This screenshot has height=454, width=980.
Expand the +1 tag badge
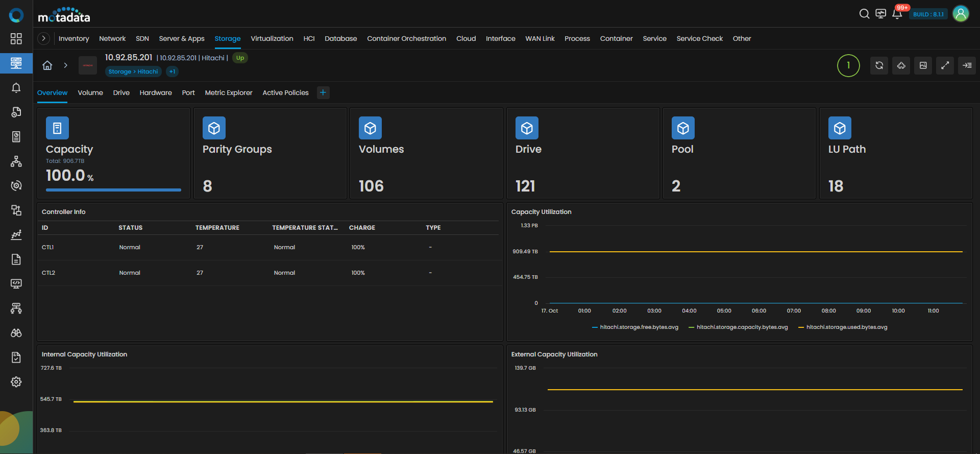click(x=173, y=71)
